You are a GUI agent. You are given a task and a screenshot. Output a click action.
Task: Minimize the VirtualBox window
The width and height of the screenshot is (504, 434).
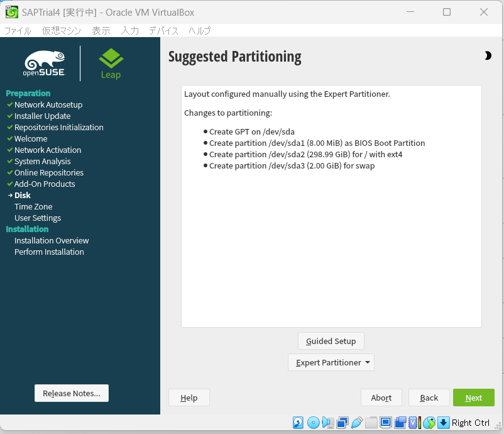click(x=410, y=12)
